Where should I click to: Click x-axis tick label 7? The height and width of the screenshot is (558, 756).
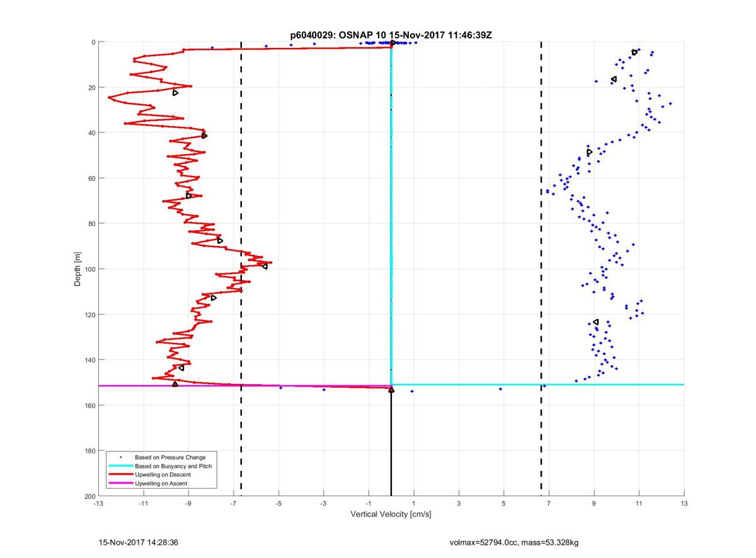[549, 503]
